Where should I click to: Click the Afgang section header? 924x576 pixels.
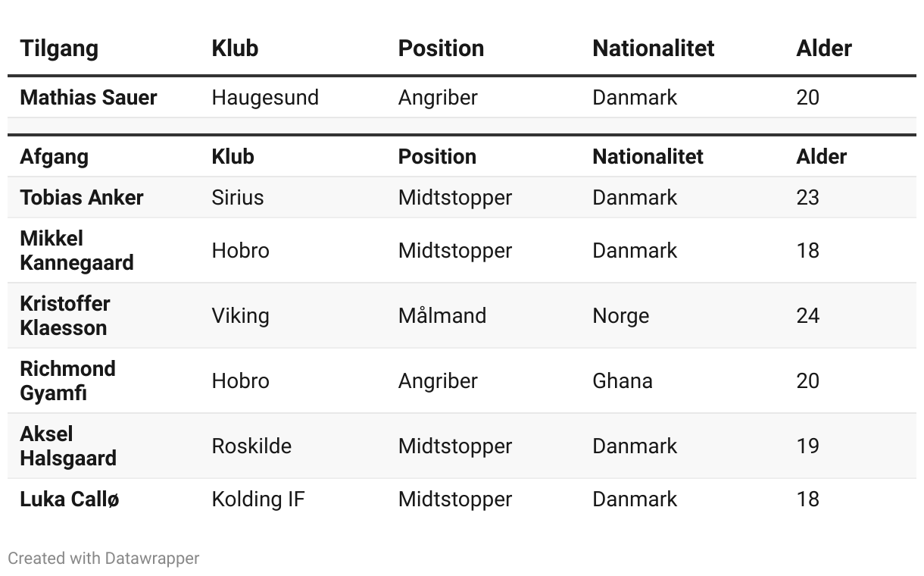coord(54,157)
